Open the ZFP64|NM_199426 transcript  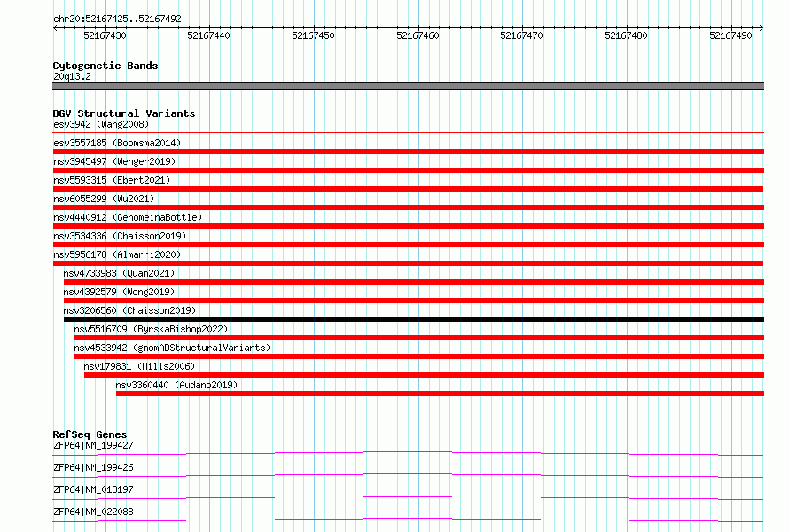[x=93, y=467]
